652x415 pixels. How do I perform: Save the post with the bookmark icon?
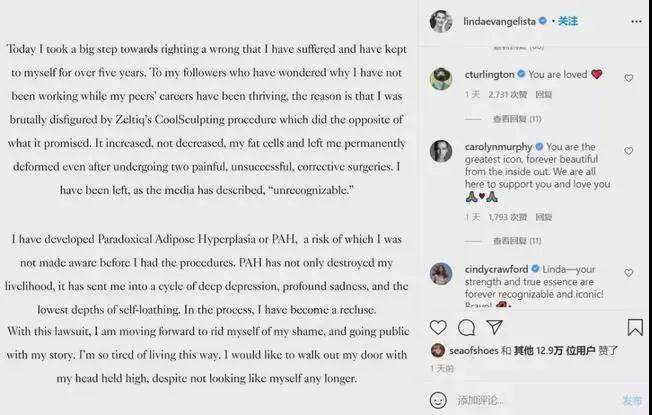635,327
